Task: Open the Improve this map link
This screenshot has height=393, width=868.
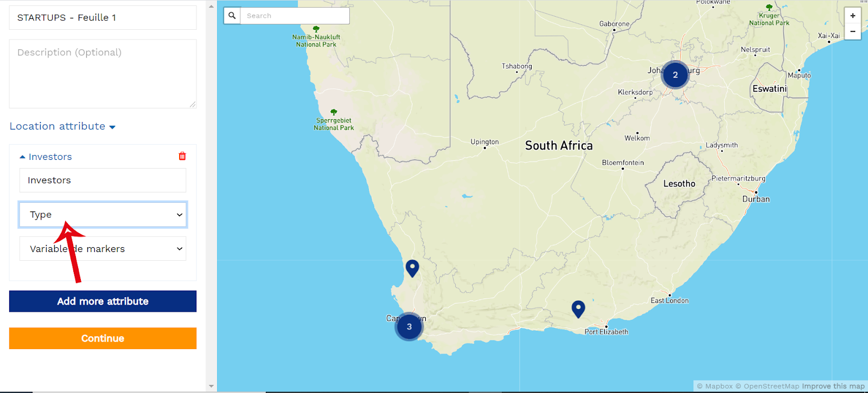Action: 833,386
